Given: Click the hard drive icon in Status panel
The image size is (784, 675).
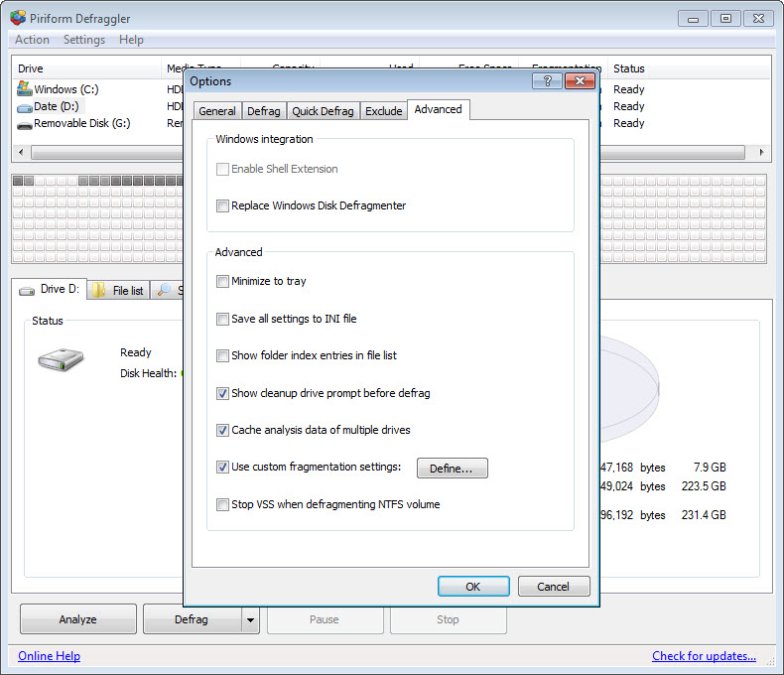Looking at the screenshot, I should (x=61, y=360).
